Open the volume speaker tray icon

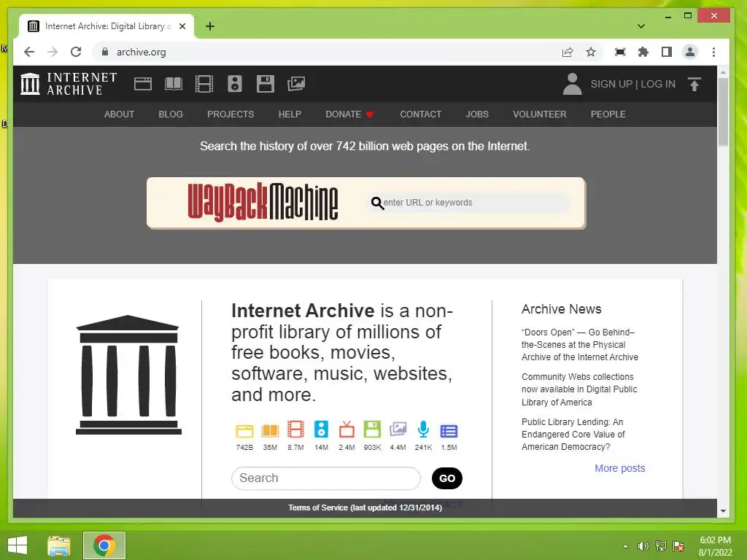point(643,546)
